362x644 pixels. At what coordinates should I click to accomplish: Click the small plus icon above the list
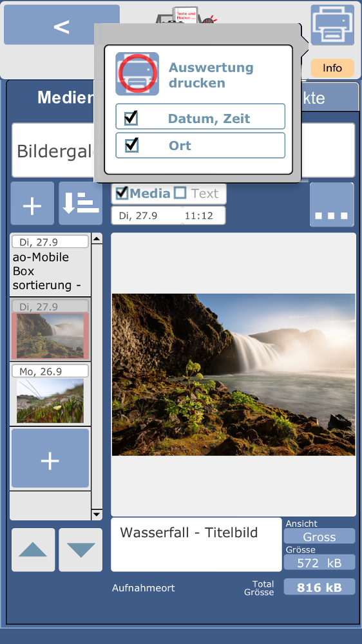pyautogui.click(x=32, y=204)
